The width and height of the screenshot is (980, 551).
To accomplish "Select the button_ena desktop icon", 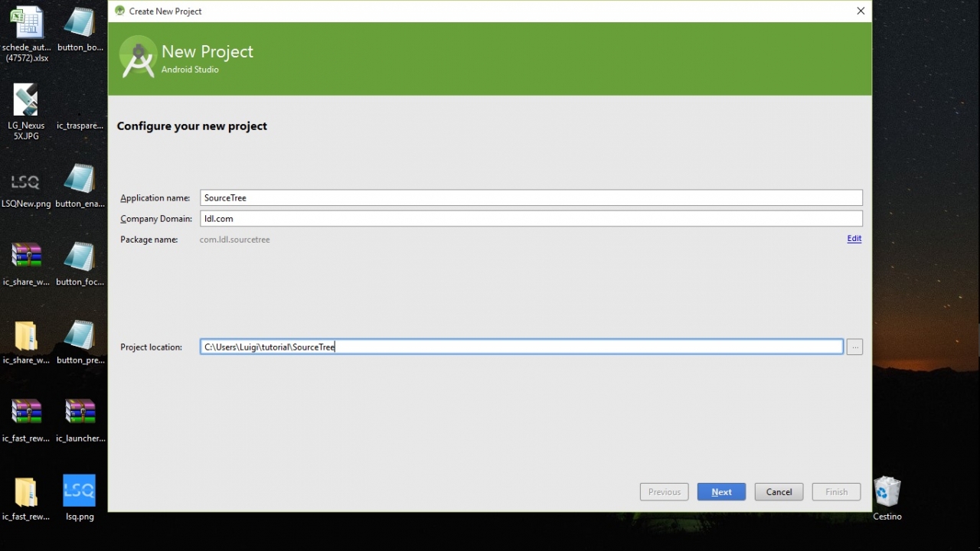I will point(80,186).
